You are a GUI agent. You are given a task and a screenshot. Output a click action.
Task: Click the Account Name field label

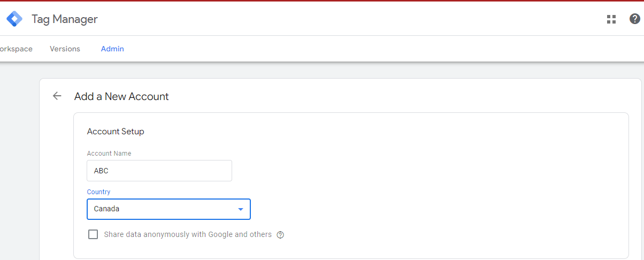pos(109,154)
